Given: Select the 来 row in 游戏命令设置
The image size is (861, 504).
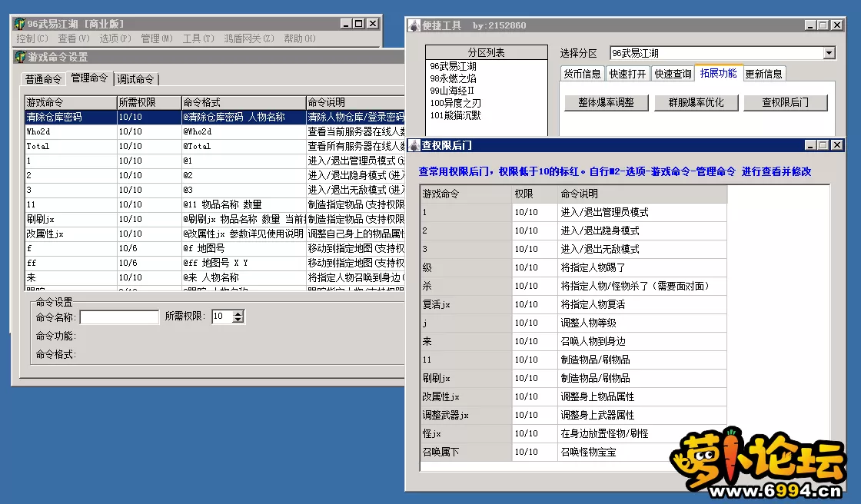Looking at the screenshot, I should (214, 277).
